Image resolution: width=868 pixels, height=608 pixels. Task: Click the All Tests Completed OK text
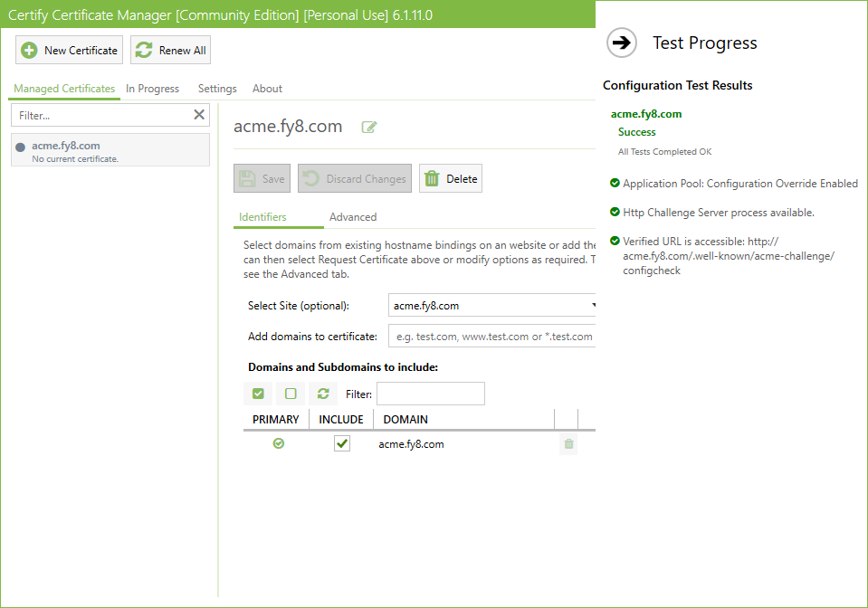665,152
